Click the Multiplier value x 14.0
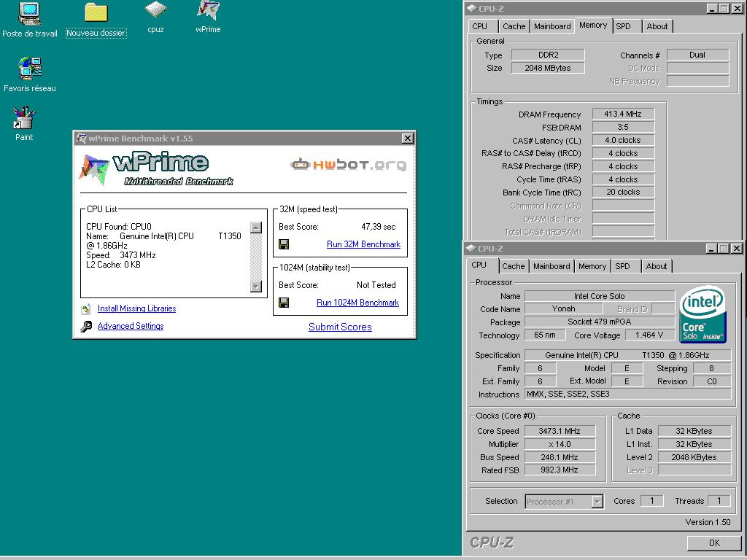The image size is (747, 560). point(560,444)
